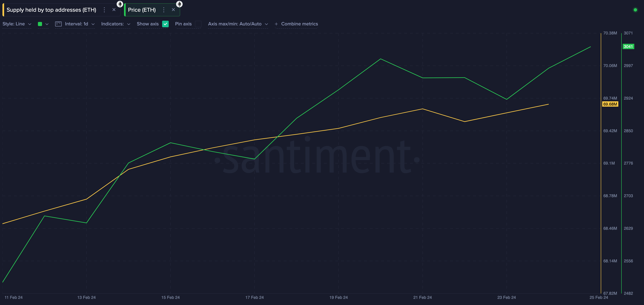The image size is (644, 305).
Task: Open the Style: Line dropdown
Action: point(17,24)
